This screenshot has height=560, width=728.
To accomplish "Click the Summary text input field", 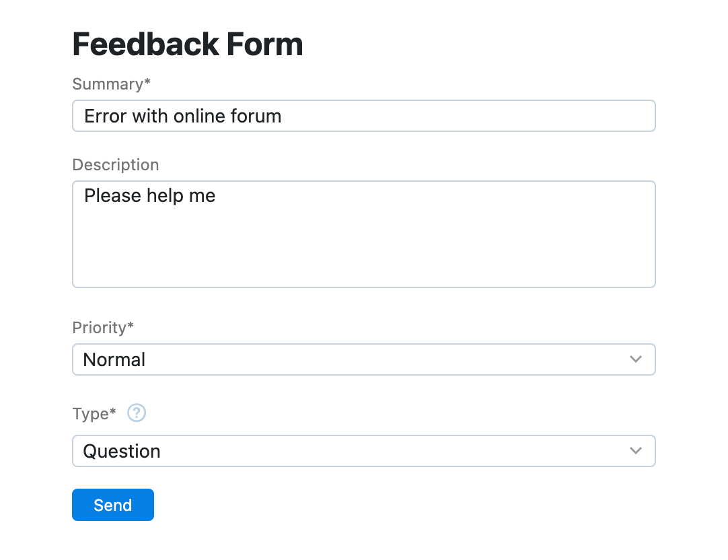I will tap(363, 116).
